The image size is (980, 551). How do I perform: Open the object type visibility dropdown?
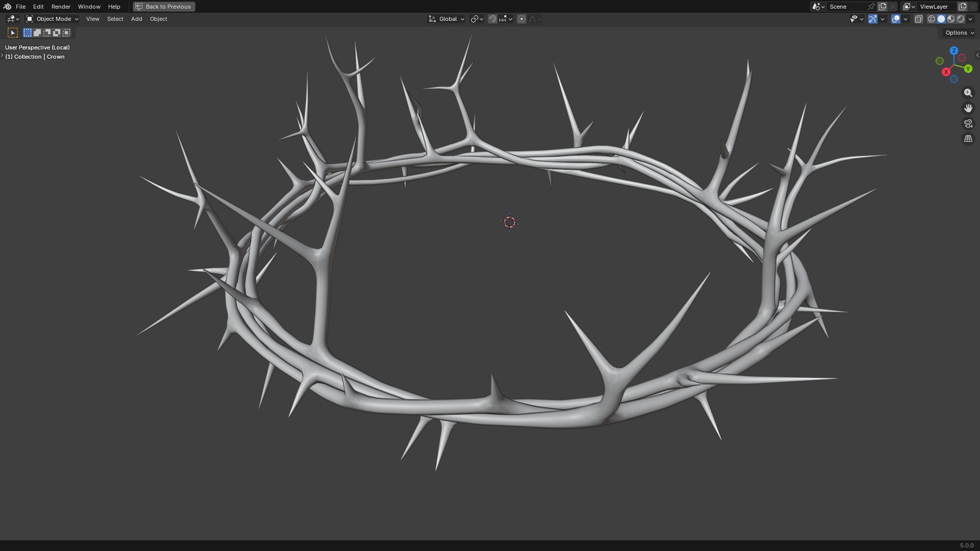click(x=856, y=19)
